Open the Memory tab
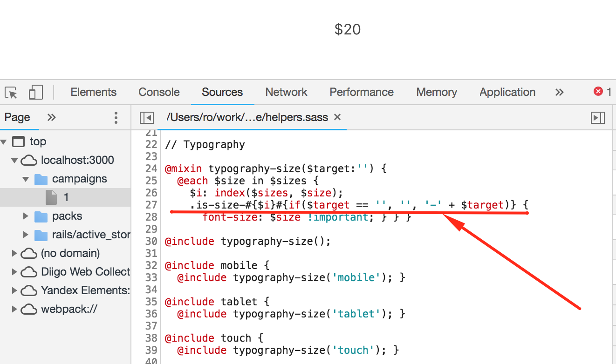The height and width of the screenshot is (364, 616). (x=437, y=92)
